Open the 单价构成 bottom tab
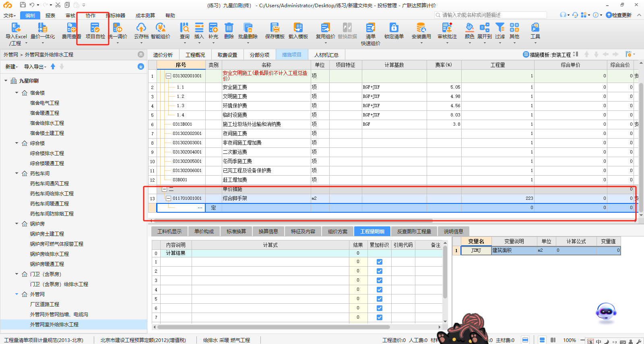The width and height of the screenshot is (644, 344). point(204,231)
